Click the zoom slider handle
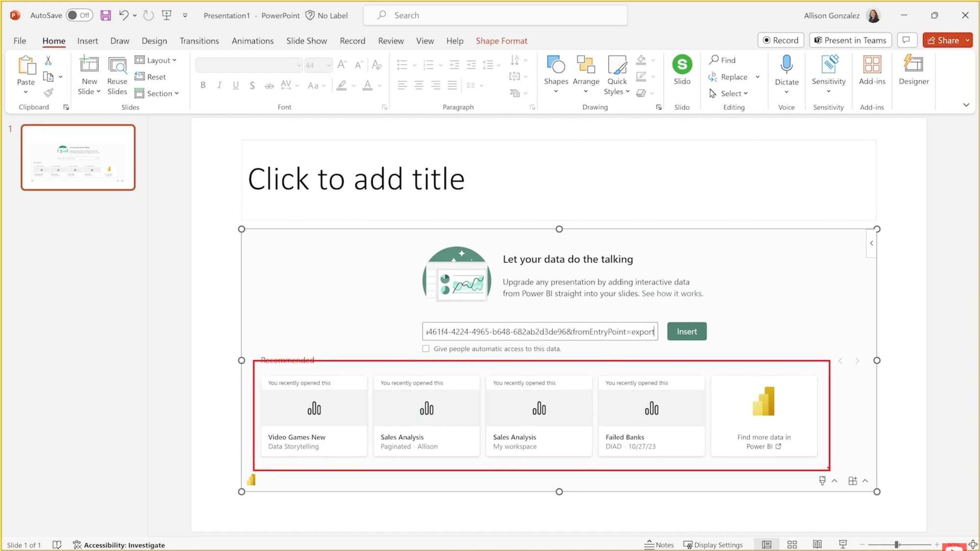 pyautogui.click(x=896, y=545)
